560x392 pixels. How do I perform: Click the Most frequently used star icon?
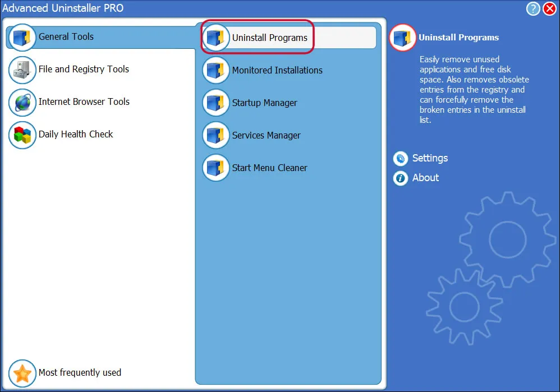coord(22,373)
